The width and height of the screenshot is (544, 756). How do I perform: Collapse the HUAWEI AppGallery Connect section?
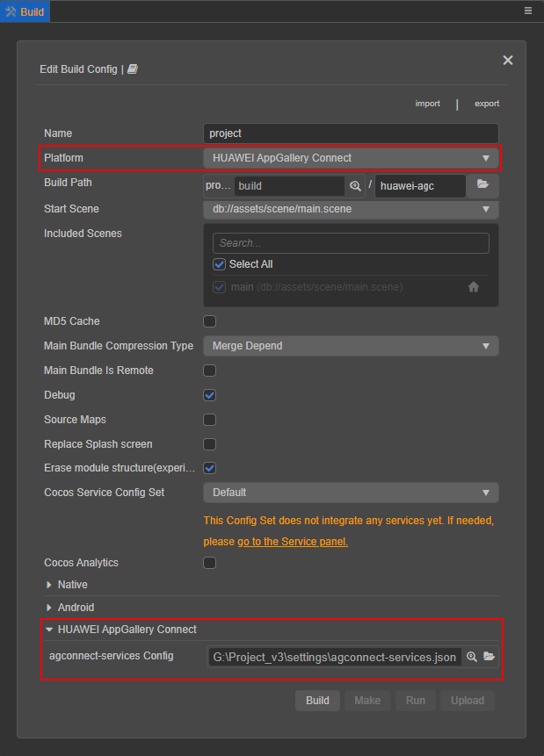[48, 630]
